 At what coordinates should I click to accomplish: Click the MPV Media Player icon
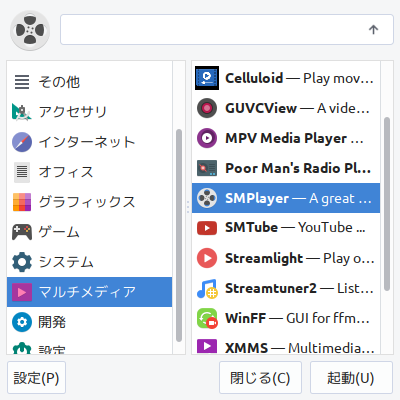point(207,138)
